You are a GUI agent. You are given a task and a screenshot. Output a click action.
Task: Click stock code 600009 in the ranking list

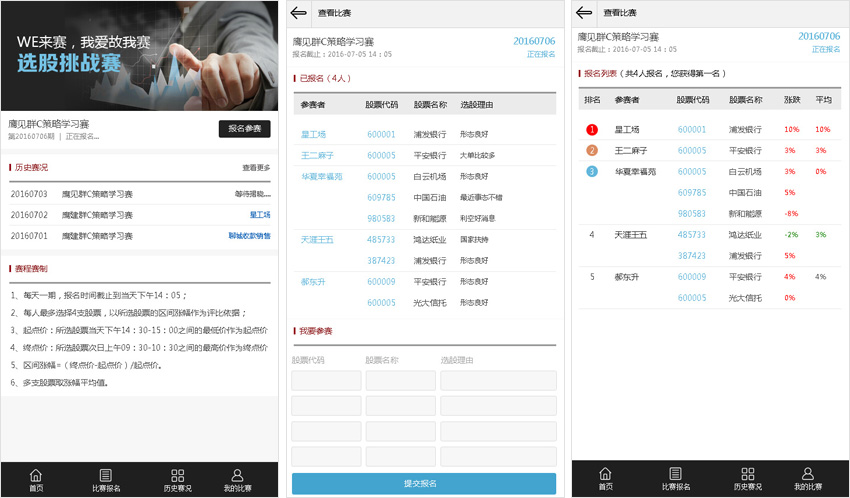(x=692, y=277)
